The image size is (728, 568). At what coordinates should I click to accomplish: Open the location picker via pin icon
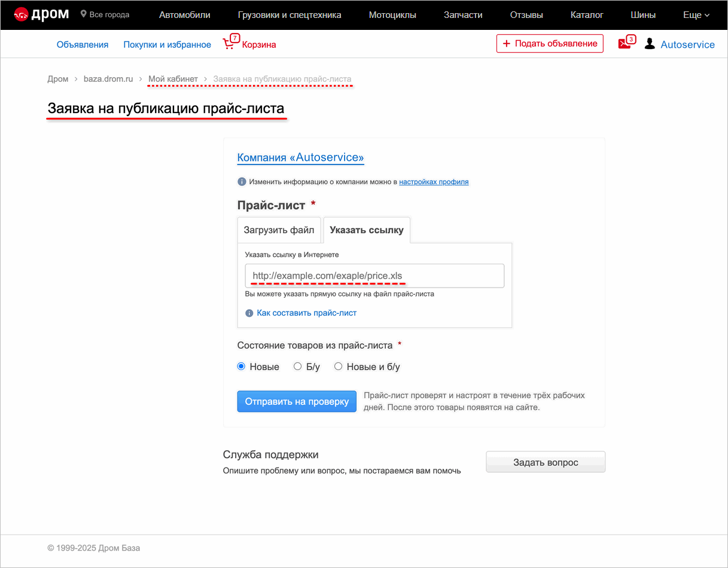[x=83, y=14]
